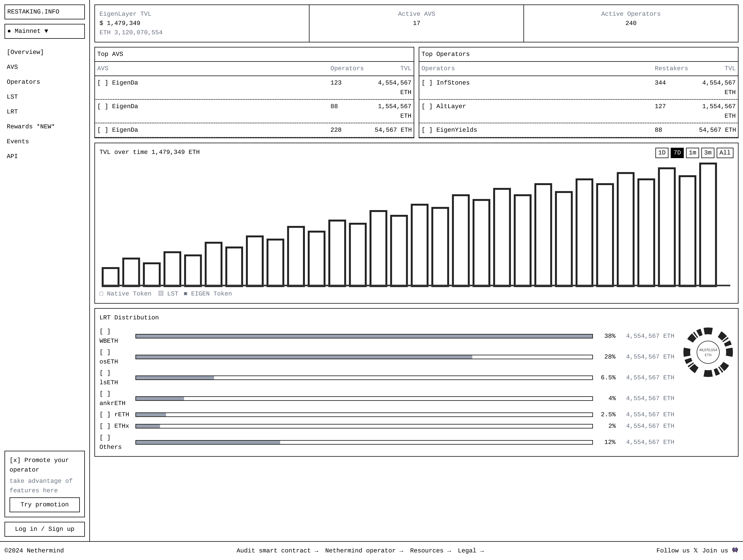Click the osETH distribution bar
The height and width of the screenshot is (560, 743).
tap(364, 357)
